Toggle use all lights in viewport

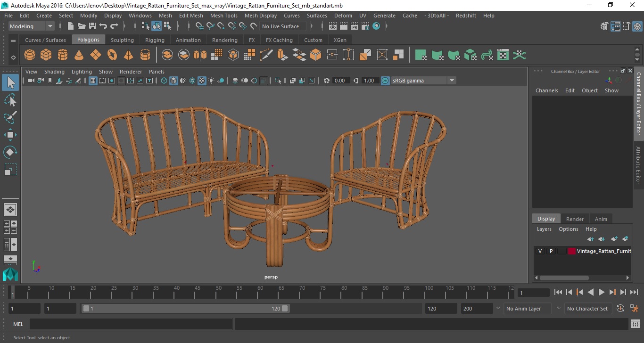(211, 81)
